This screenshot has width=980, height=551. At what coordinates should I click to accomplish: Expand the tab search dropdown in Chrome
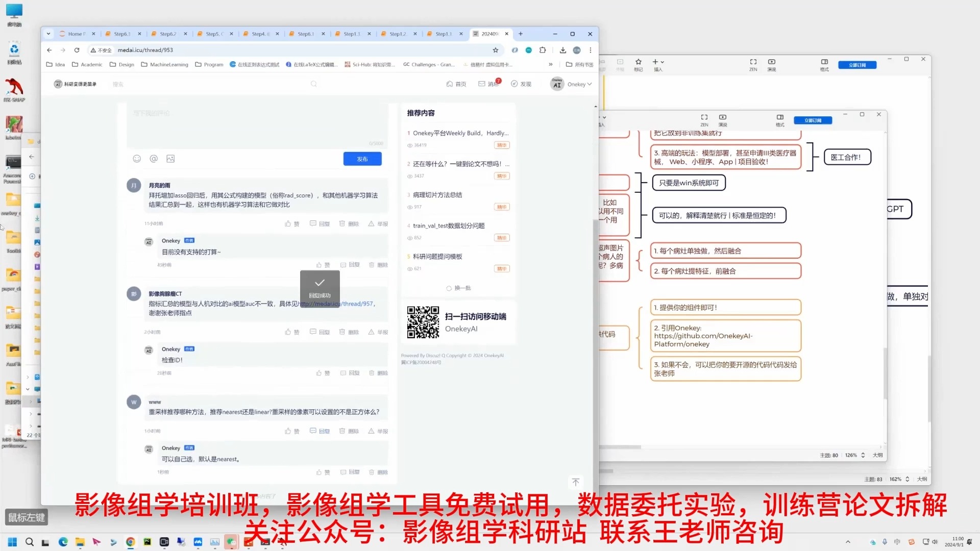(48, 34)
